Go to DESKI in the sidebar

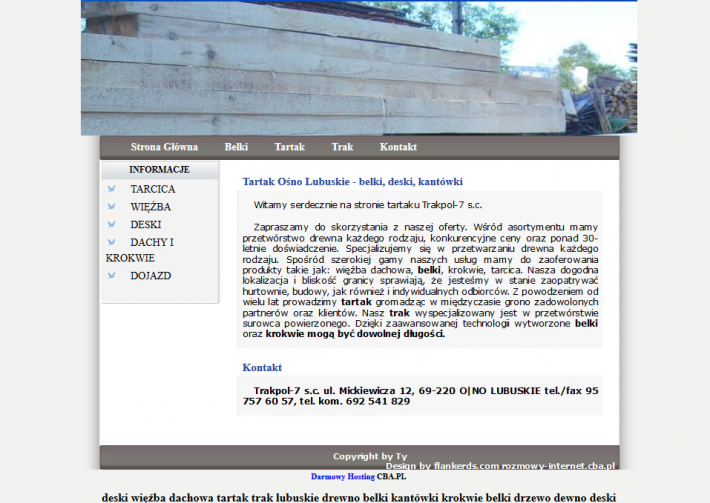pos(145,225)
